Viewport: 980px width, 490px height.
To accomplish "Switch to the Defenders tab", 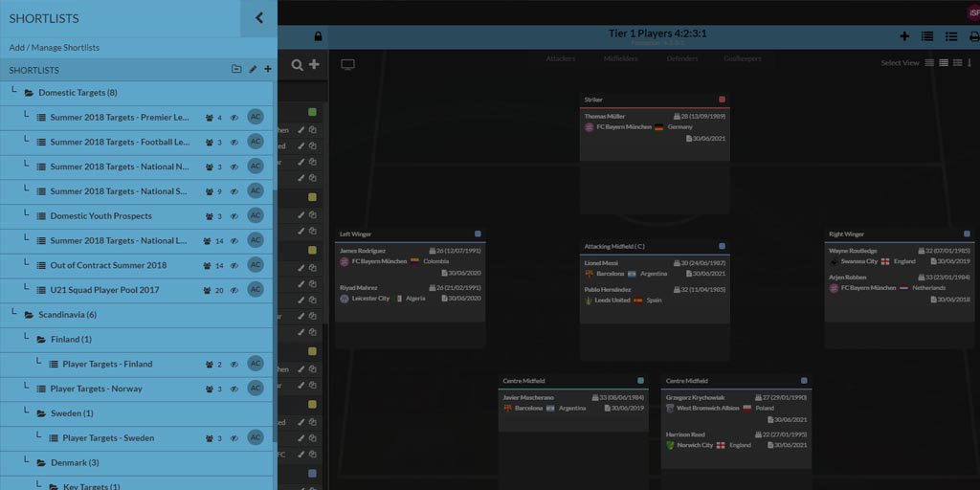I will (x=681, y=58).
